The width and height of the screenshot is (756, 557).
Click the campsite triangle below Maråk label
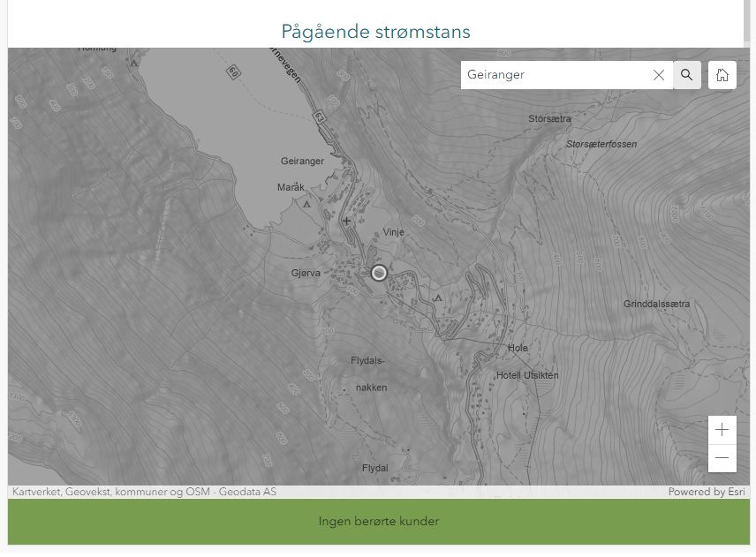coord(306,203)
